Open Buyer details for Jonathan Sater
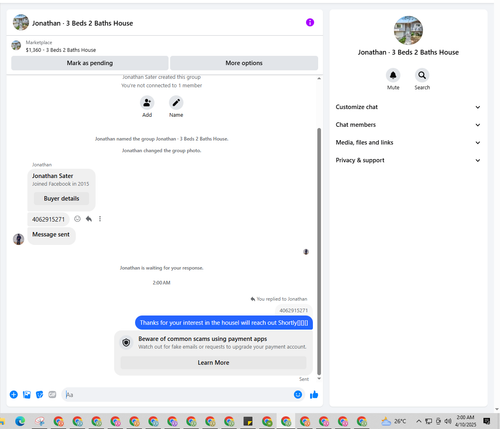 [x=61, y=198]
